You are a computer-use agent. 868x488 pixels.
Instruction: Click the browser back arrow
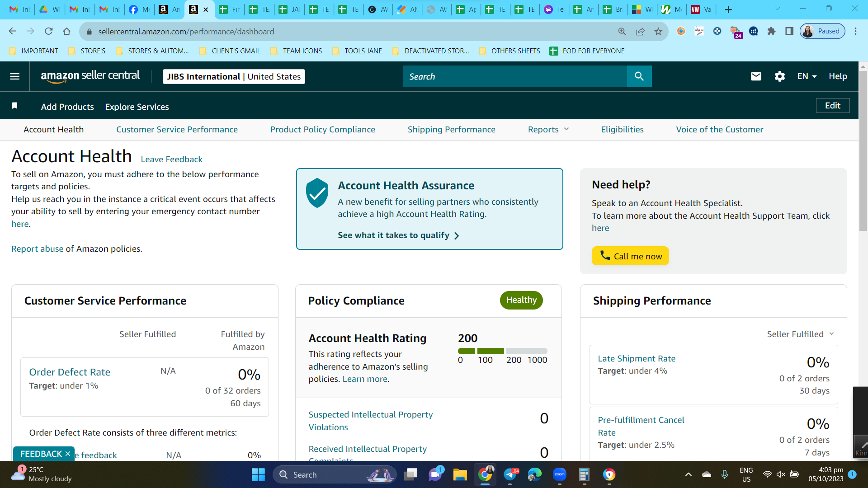(13, 31)
